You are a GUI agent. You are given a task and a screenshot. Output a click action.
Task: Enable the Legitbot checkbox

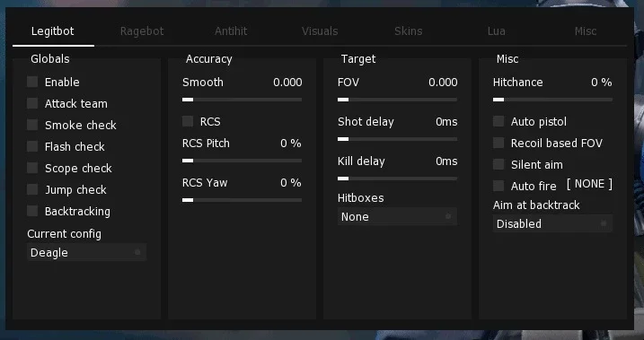tap(32, 82)
